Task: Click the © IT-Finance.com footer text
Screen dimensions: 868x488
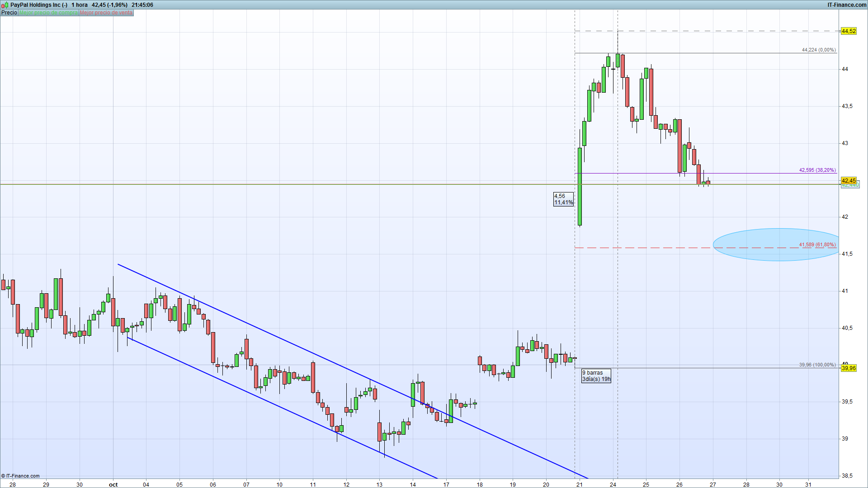Action: (20, 476)
